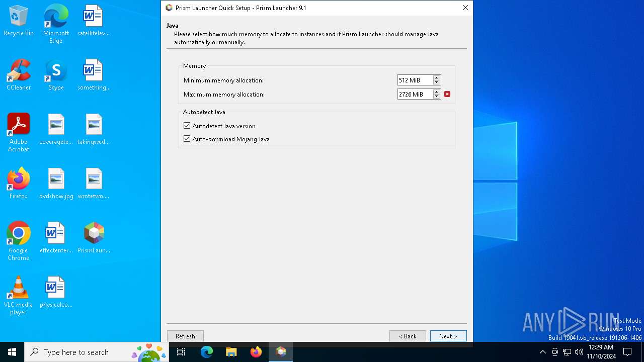Select VLC media player desktop shortcut
The image size is (644, 362).
point(19,296)
